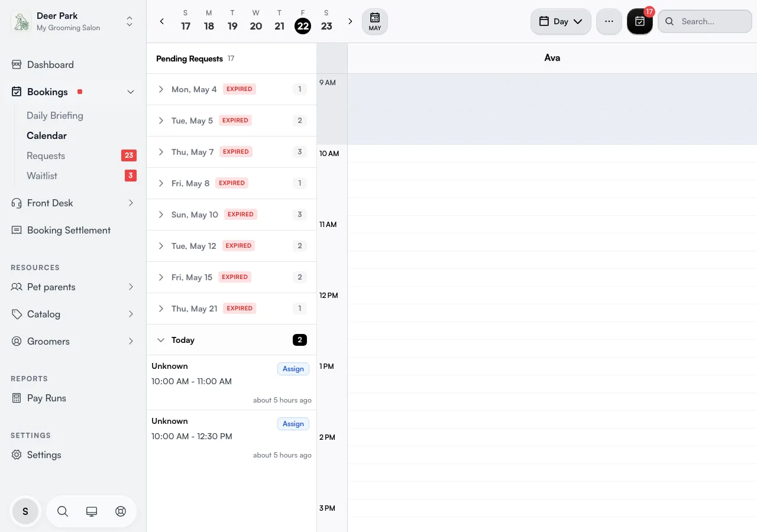Click the Ava groomer column header
Image resolution: width=757 pixels, height=532 pixels.
[x=552, y=58]
